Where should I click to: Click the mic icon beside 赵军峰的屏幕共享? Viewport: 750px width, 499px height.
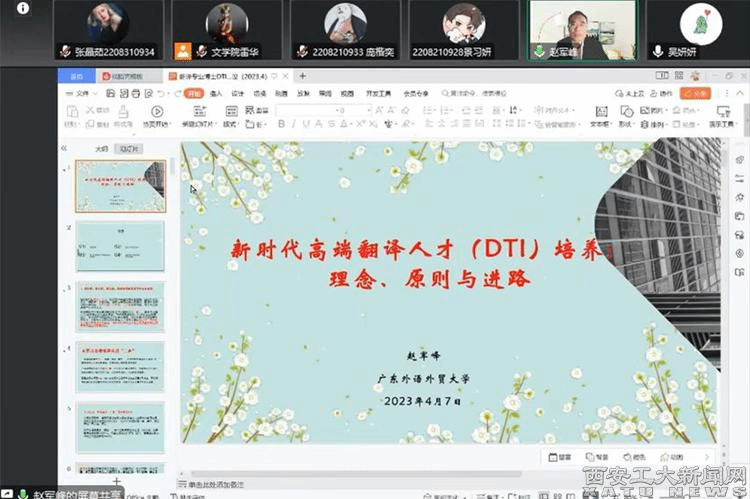click(23, 493)
